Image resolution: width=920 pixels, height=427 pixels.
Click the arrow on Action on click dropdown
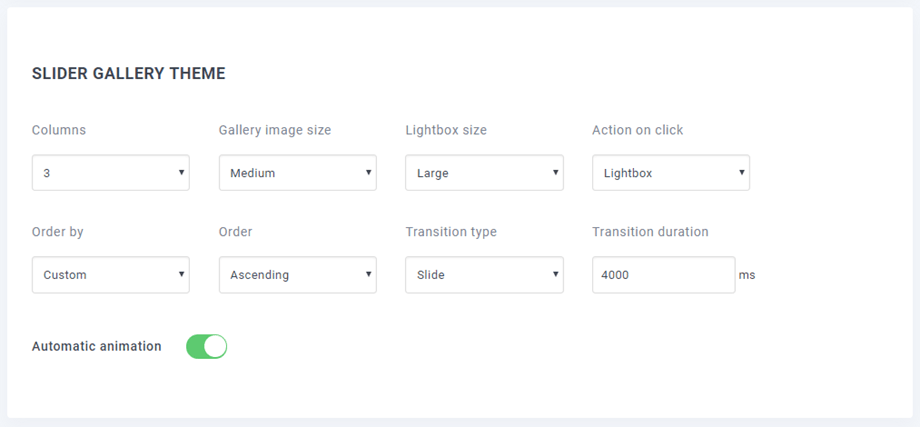tap(741, 173)
